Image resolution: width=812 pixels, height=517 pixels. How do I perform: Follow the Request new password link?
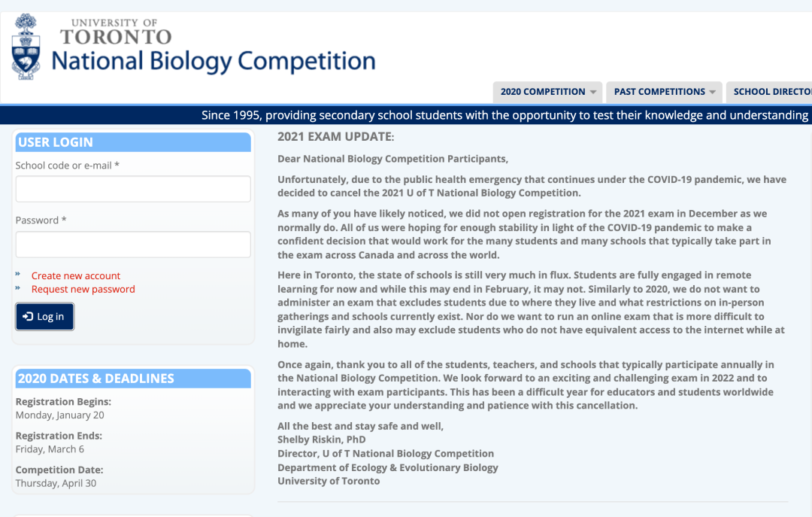(83, 289)
